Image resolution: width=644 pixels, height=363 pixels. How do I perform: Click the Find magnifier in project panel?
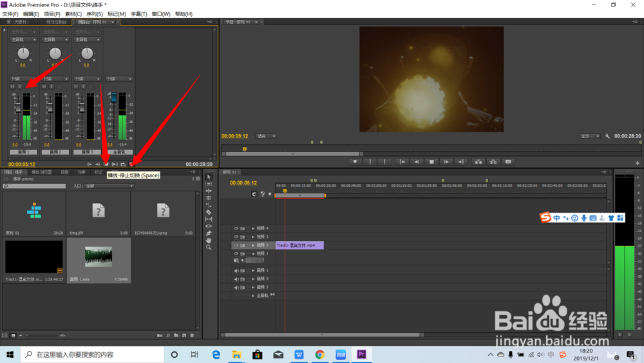[168, 335]
